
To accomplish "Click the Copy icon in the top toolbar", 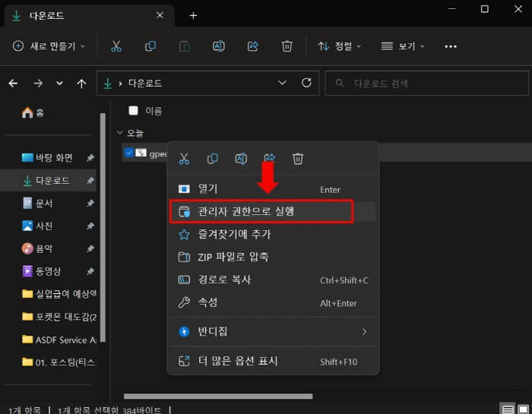I will (x=150, y=46).
